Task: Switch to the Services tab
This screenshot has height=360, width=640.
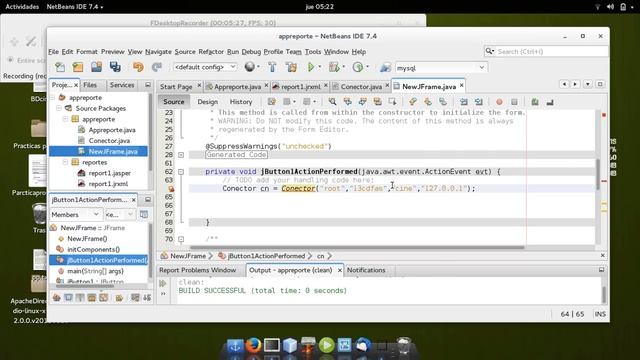Action: (x=122, y=85)
